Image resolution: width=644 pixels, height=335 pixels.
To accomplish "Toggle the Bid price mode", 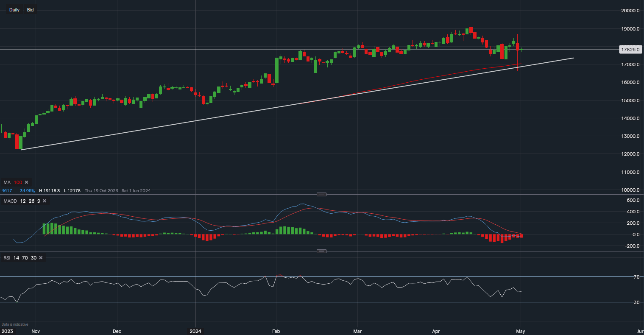I will tap(30, 9).
